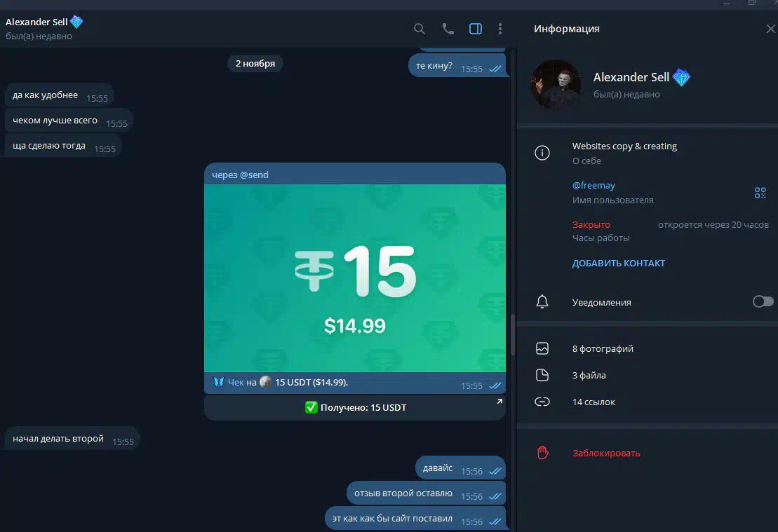Click 'Websites copy & creating' bio text
The height and width of the screenshot is (532, 778).
point(624,146)
